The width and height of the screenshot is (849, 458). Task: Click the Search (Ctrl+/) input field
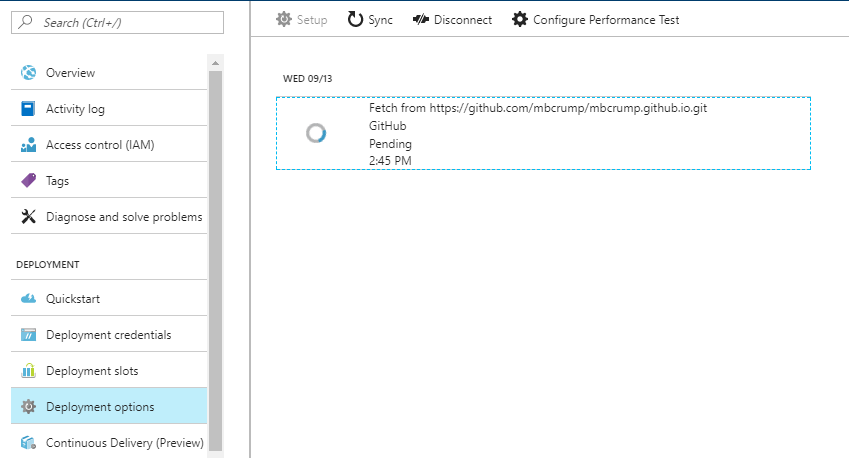click(117, 23)
